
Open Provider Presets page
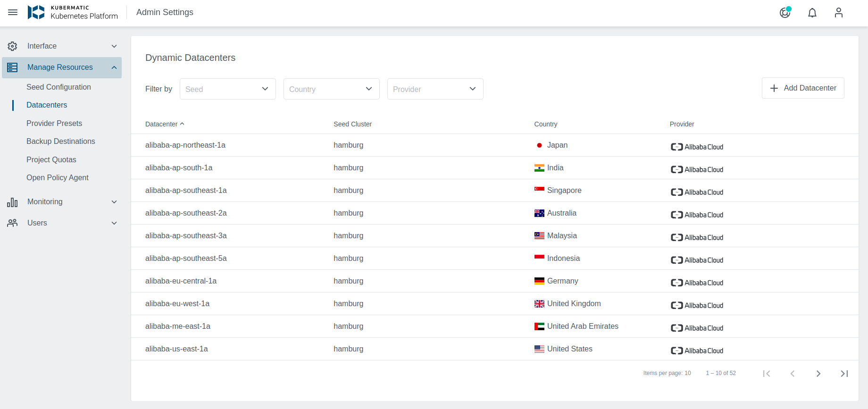click(x=54, y=124)
